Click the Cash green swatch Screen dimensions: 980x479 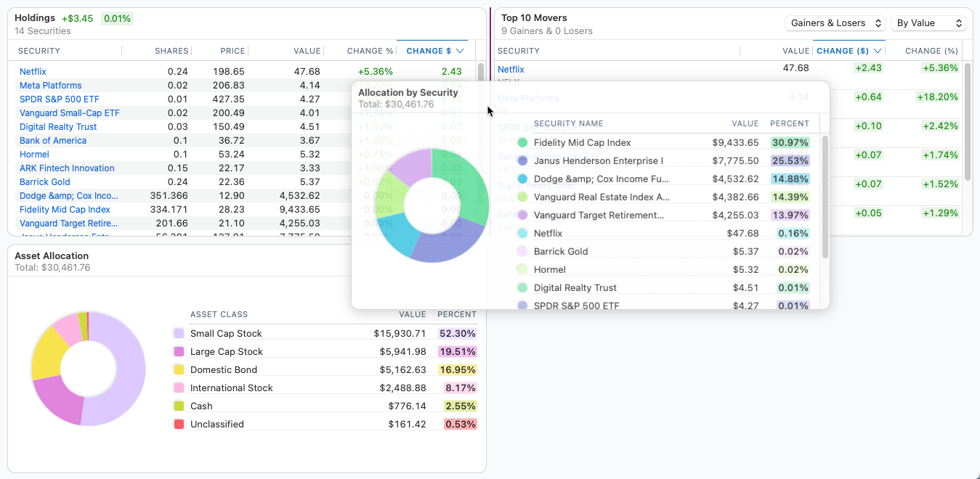click(x=179, y=406)
